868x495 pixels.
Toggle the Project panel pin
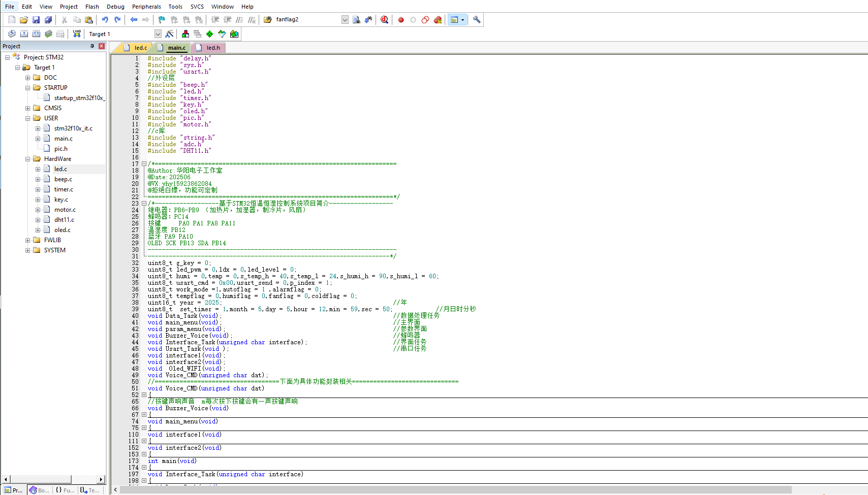tap(92, 46)
